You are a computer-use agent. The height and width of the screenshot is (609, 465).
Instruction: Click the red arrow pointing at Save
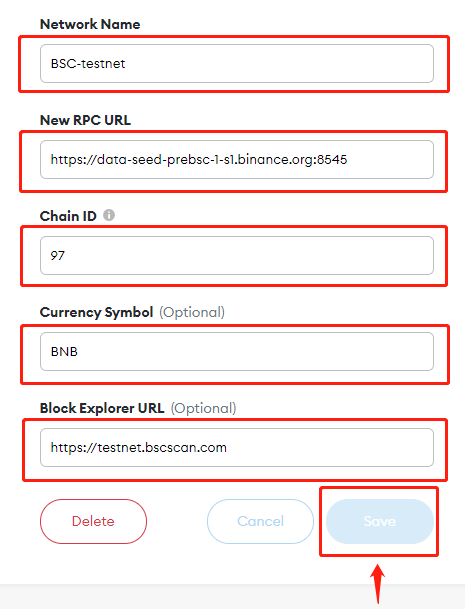point(378,583)
